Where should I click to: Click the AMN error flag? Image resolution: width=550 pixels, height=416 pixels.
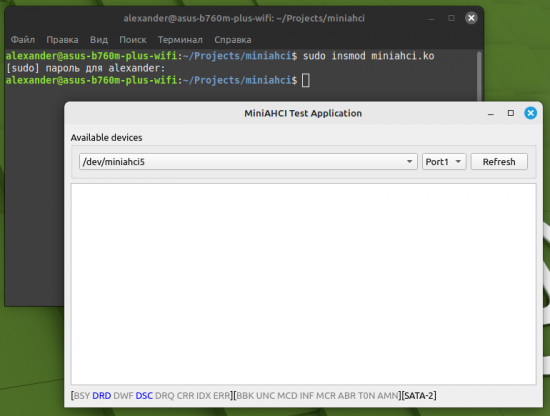pyautogui.click(x=388, y=396)
